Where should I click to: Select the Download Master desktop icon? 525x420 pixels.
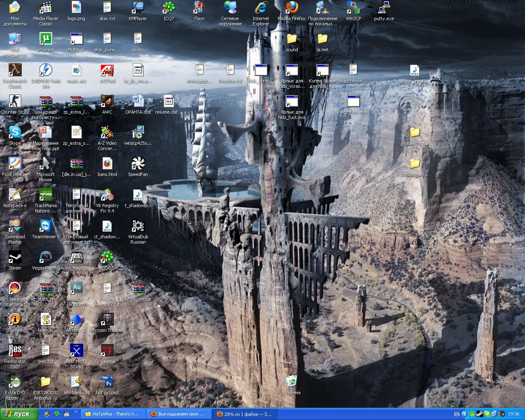click(15, 232)
